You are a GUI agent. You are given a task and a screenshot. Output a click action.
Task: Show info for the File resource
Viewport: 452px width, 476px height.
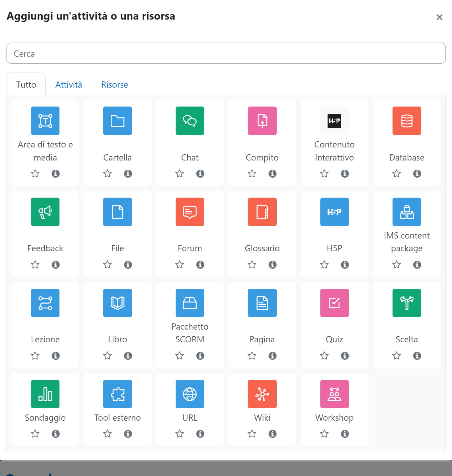point(128,265)
